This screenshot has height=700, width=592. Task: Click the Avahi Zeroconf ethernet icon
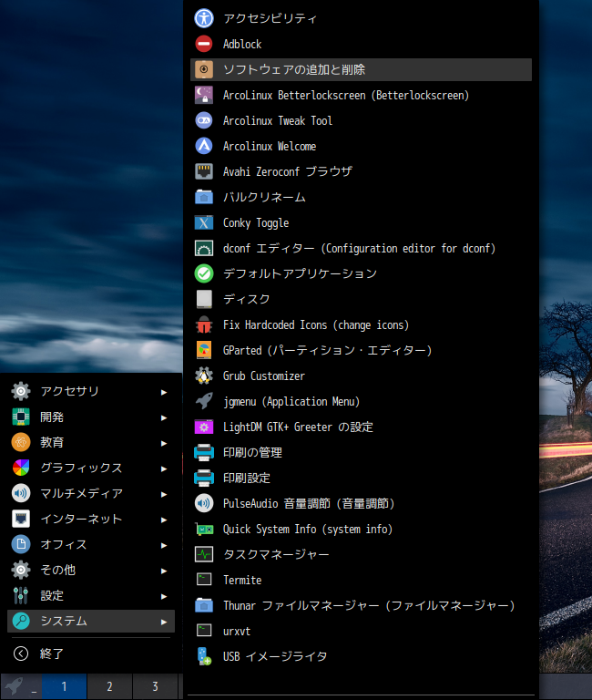pos(204,171)
